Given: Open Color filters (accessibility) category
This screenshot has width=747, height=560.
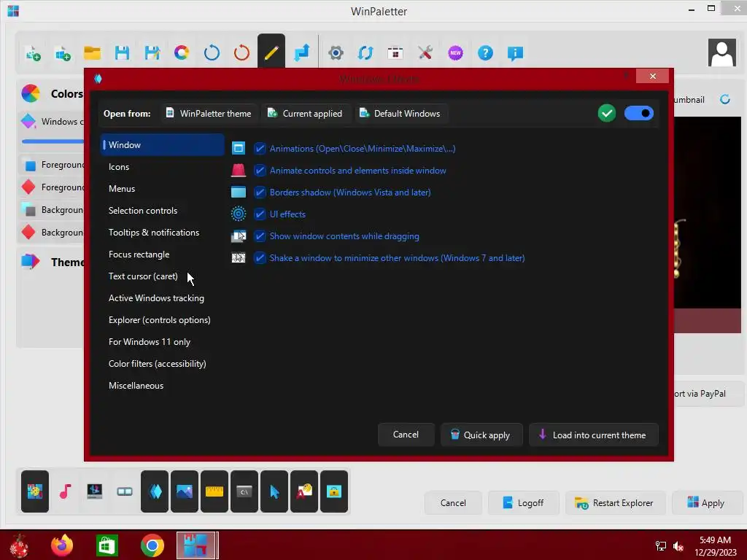Looking at the screenshot, I should point(163,364).
